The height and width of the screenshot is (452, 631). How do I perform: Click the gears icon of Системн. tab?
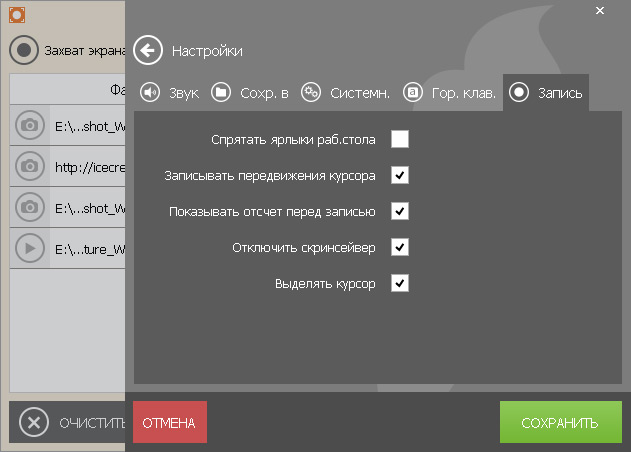tap(311, 93)
